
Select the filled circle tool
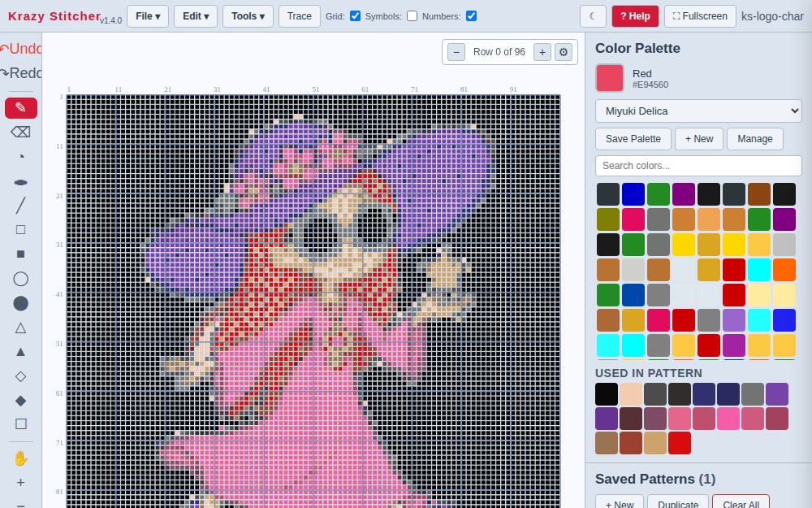[x=21, y=303]
